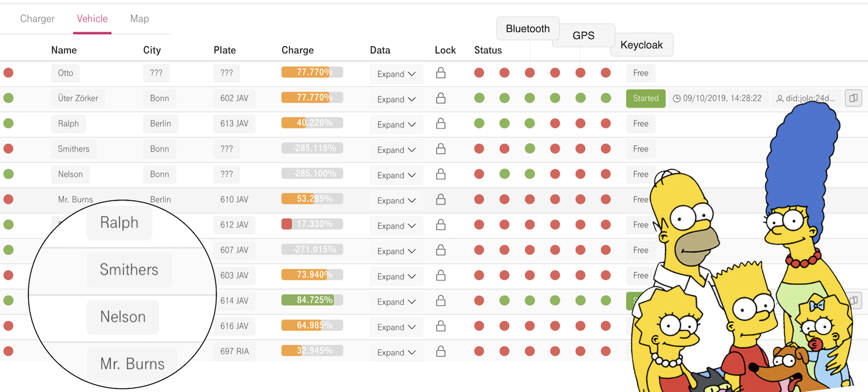Expand data for Otto
Image resolution: width=868 pixels, height=392 pixels.
click(x=396, y=74)
